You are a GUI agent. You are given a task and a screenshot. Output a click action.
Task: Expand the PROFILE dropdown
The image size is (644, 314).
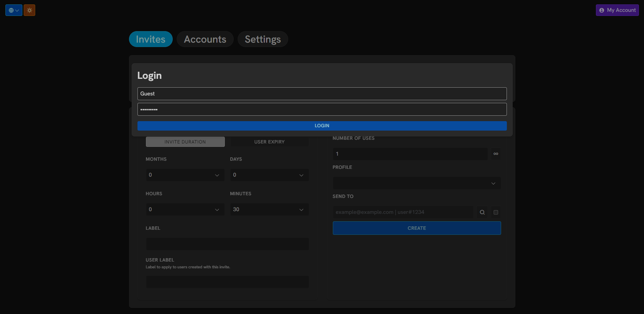(416, 183)
